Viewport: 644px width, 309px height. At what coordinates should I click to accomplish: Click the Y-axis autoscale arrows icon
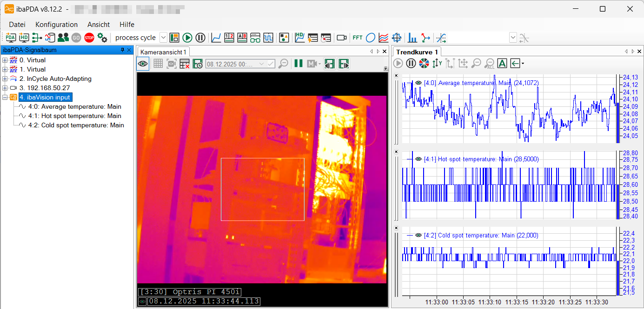[x=437, y=63]
